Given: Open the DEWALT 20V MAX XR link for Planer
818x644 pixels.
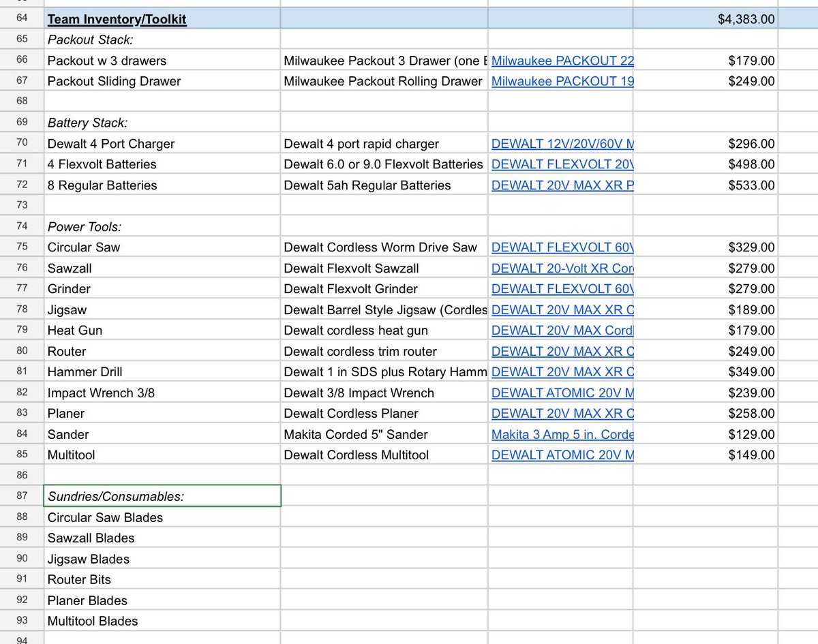Looking at the screenshot, I should coord(562,414).
